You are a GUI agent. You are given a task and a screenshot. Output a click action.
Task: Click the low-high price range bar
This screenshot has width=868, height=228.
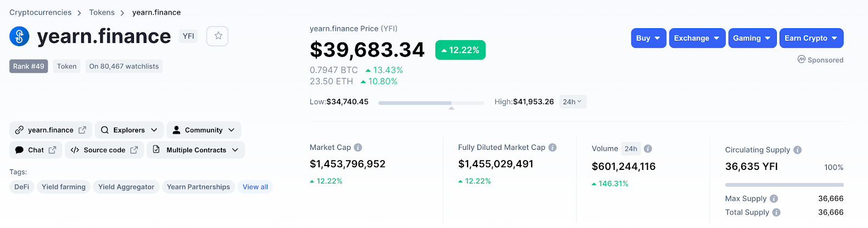[431, 103]
